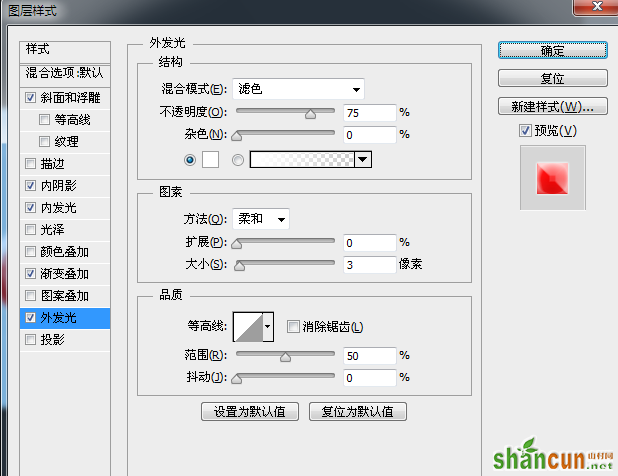Click the gradient preview bar
The image size is (618, 476).
click(302, 160)
